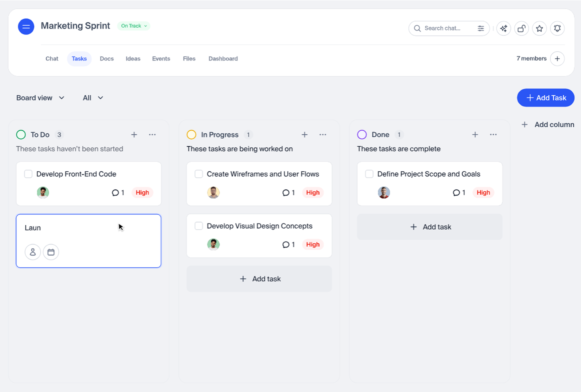
Task: Focus the Search chat input field
Action: pyautogui.click(x=449, y=28)
